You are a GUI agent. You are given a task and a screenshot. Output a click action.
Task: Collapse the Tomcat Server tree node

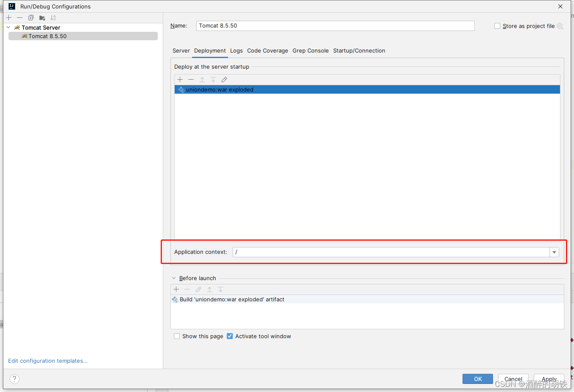(x=8, y=28)
